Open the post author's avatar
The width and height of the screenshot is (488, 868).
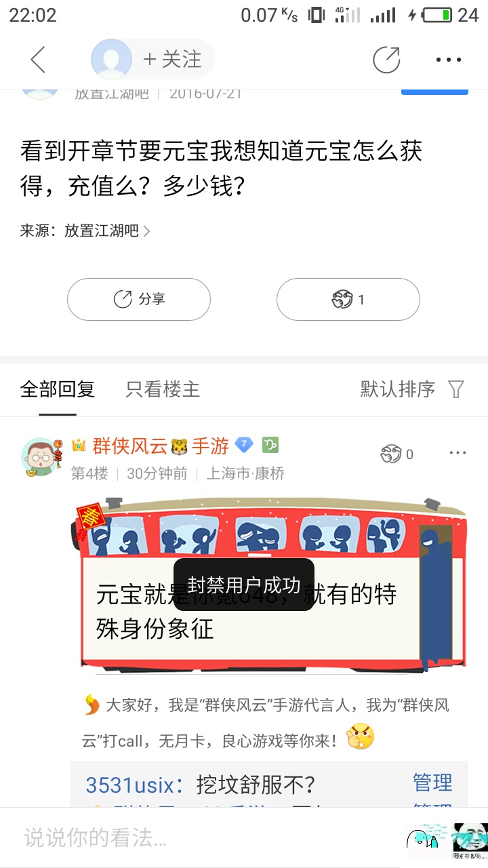coord(111,60)
